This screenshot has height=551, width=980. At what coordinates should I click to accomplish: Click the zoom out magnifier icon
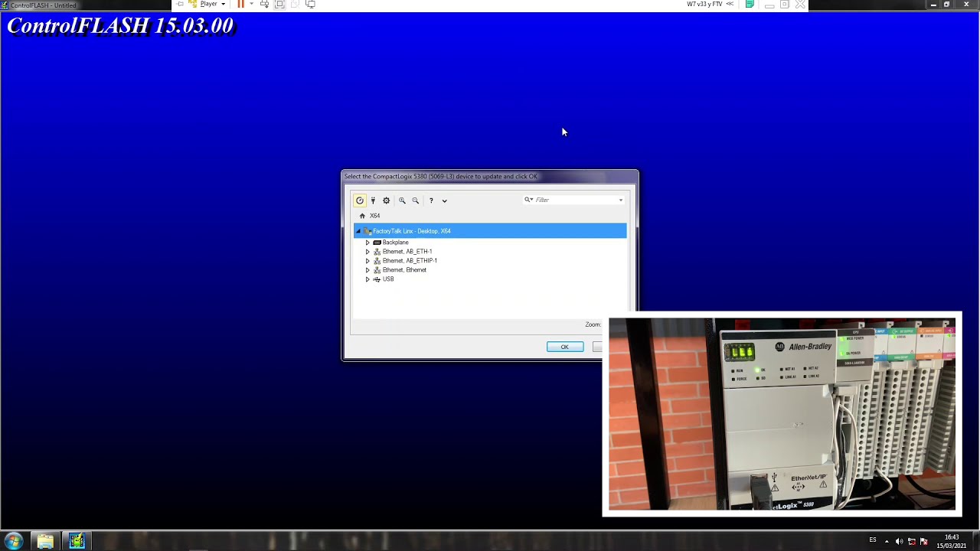pyautogui.click(x=416, y=201)
